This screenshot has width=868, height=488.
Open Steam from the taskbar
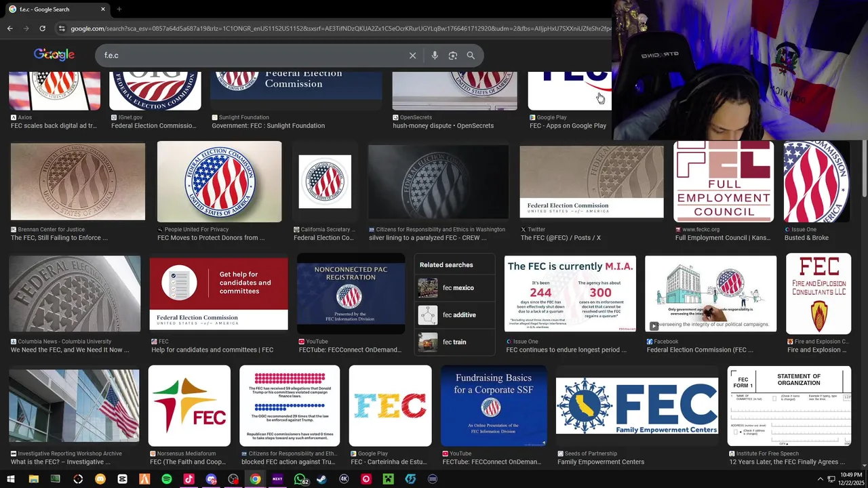(321, 479)
